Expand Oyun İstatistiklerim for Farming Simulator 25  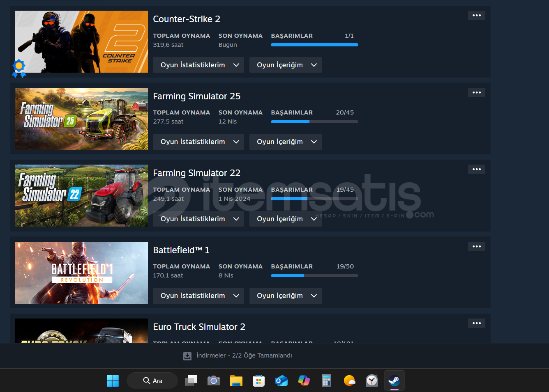point(198,142)
